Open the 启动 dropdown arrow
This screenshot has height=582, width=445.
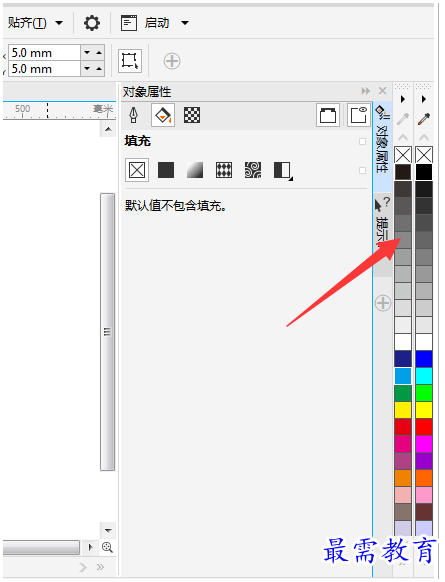[184, 23]
